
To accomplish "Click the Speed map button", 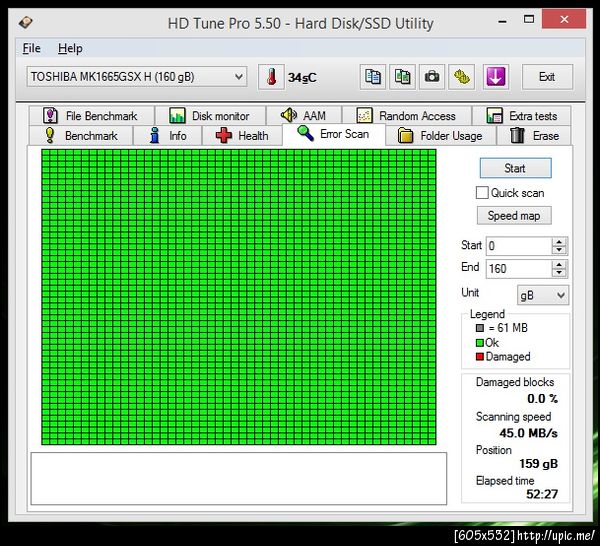I will point(514,215).
